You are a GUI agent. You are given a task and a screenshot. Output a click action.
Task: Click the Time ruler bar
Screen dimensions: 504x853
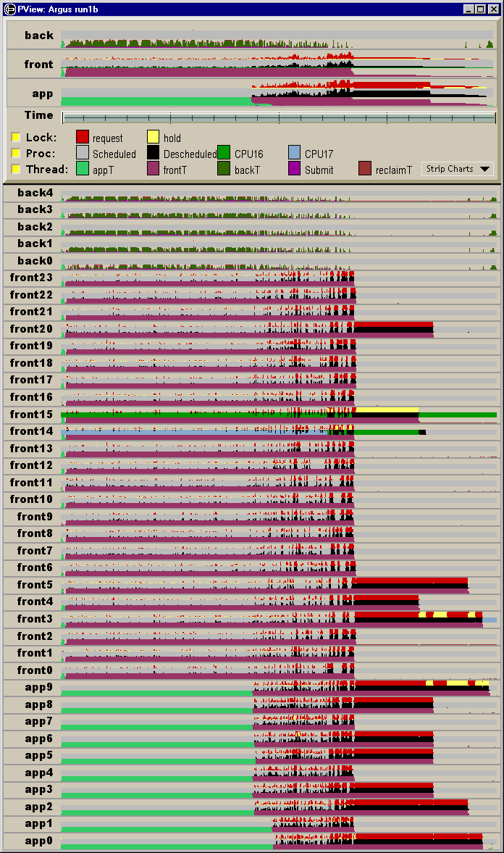(x=279, y=117)
